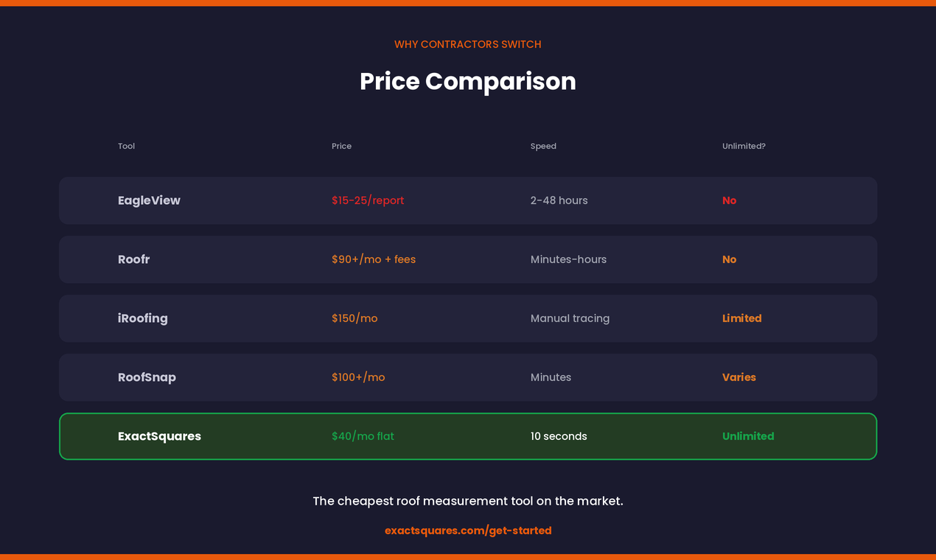Click the iRoofing tool name
Image resolution: width=936 pixels, height=560 pixels.
(143, 318)
